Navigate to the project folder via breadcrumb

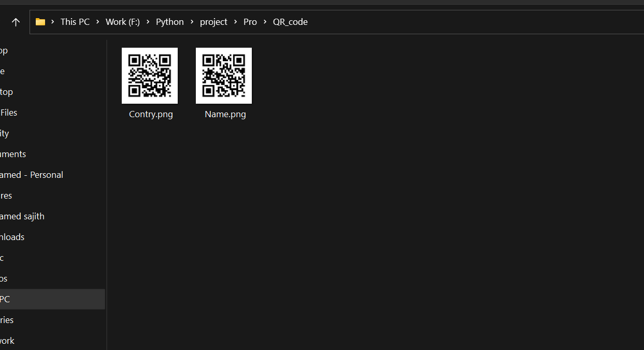213,22
